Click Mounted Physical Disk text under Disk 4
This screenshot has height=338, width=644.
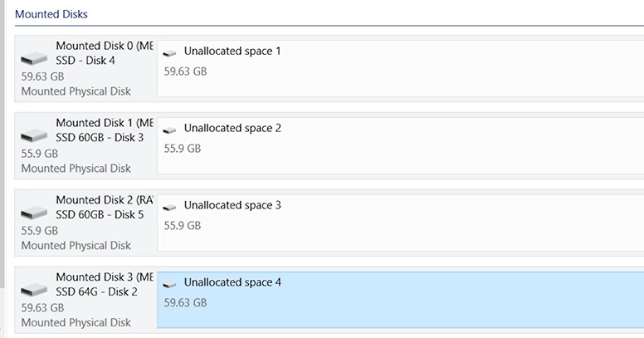click(76, 91)
